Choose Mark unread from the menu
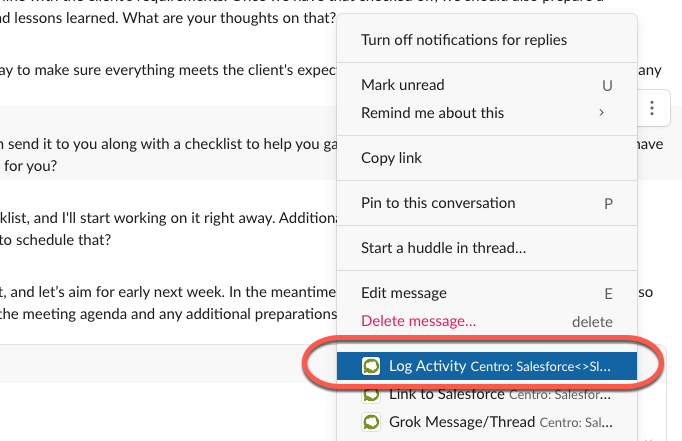 pos(487,85)
